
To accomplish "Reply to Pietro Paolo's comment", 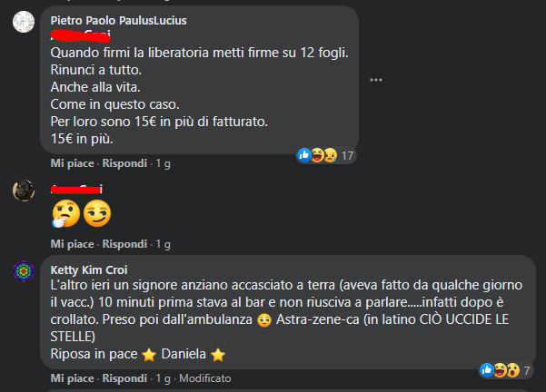I will 124,163.
